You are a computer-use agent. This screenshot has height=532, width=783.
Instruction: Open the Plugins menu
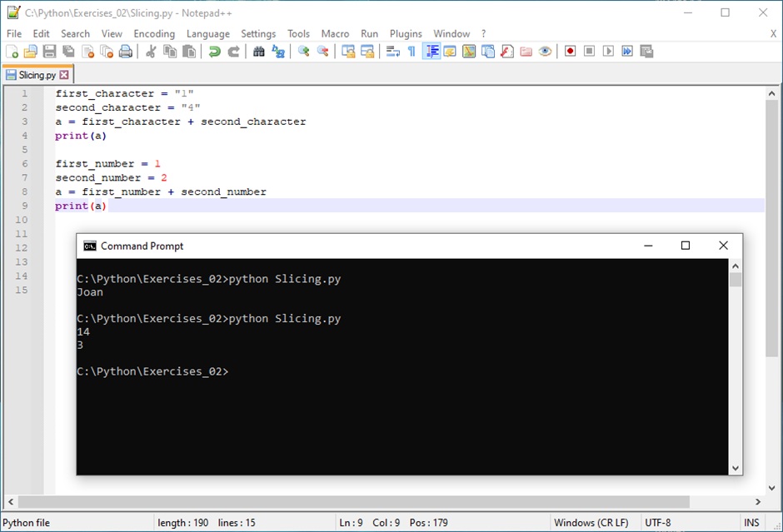click(406, 34)
